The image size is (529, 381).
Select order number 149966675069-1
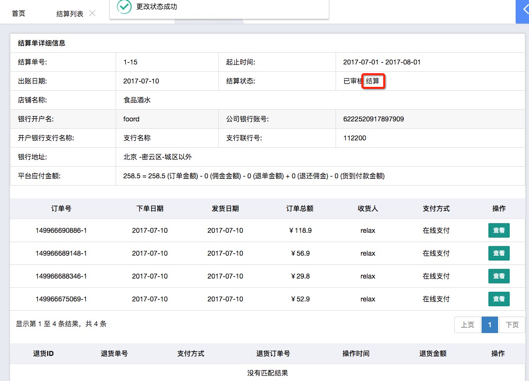pos(61,299)
